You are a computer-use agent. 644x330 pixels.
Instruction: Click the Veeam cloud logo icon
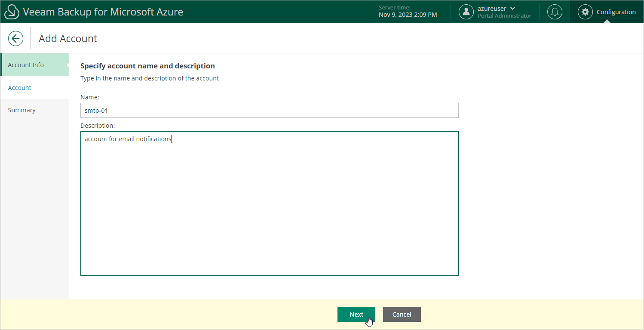(12, 12)
